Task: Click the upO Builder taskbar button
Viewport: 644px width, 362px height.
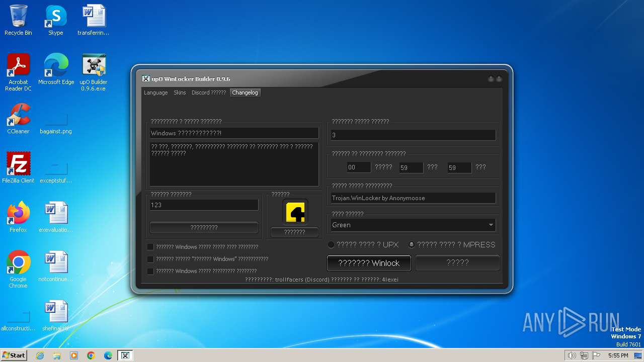Action: (x=125, y=355)
